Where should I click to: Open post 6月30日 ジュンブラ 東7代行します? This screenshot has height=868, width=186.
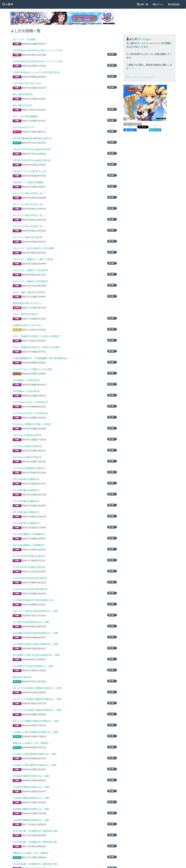click(30, 171)
